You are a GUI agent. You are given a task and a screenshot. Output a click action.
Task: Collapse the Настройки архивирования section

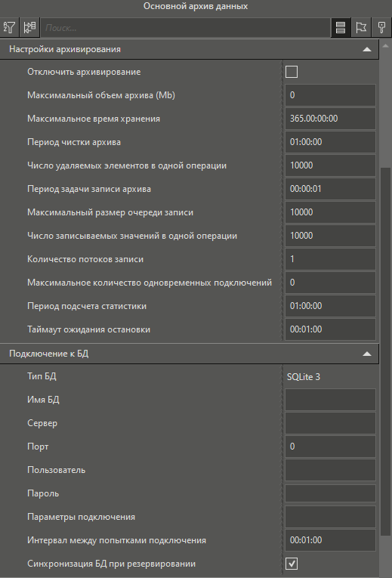tap(367, 49)
